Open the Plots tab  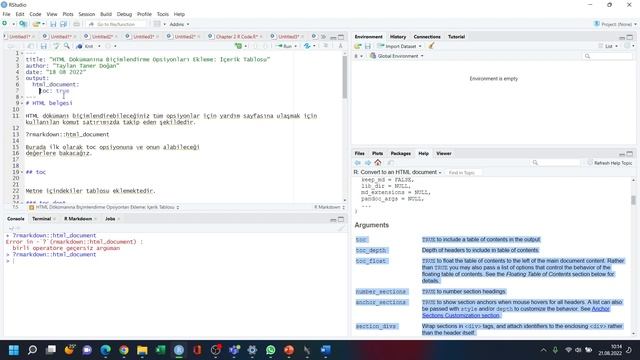click(377, 153)
